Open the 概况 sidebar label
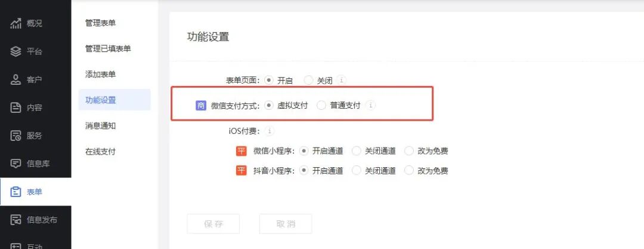Image resolution: width=644 pixels, height=249 pixels. [x=35, y=23]
